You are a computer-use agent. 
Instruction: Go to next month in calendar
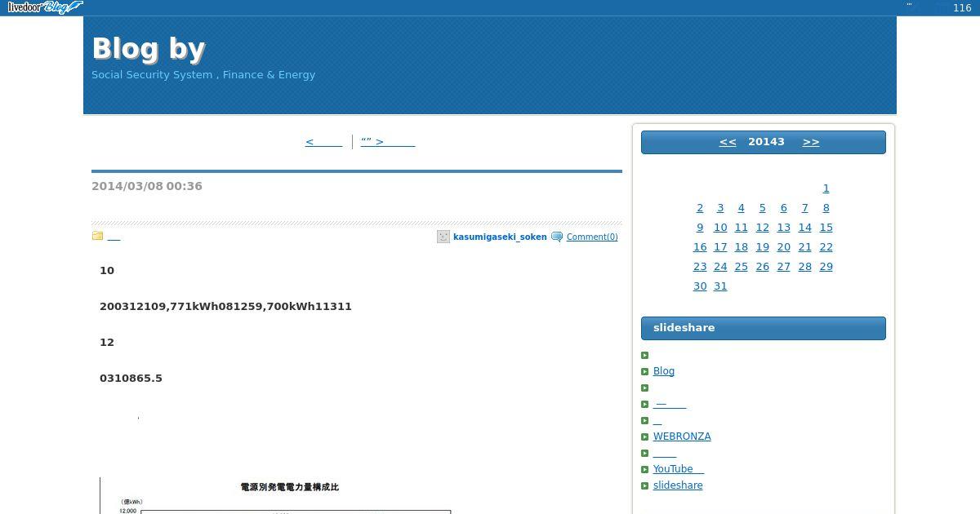click(811, 142)
